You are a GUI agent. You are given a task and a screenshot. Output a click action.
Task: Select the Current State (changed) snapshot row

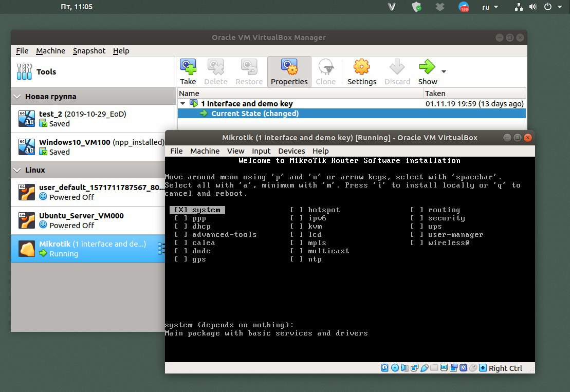(x=352, y=114)
